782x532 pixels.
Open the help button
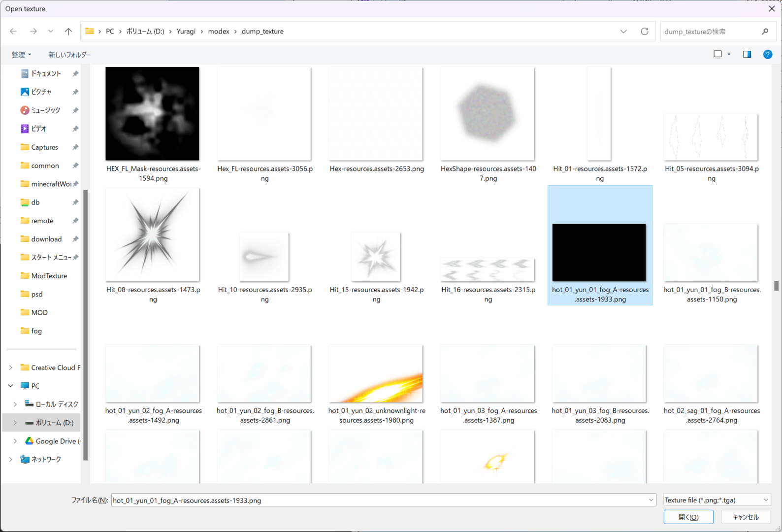(768, 54)
